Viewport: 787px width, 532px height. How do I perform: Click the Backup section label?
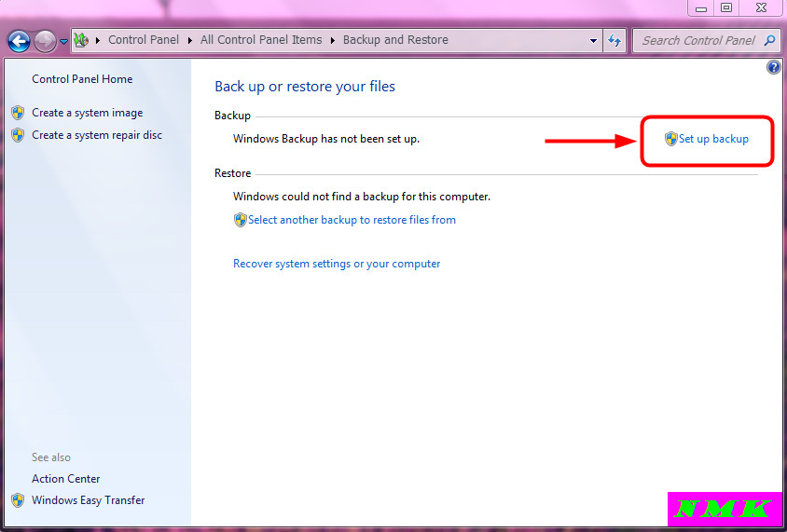point(232,116)
